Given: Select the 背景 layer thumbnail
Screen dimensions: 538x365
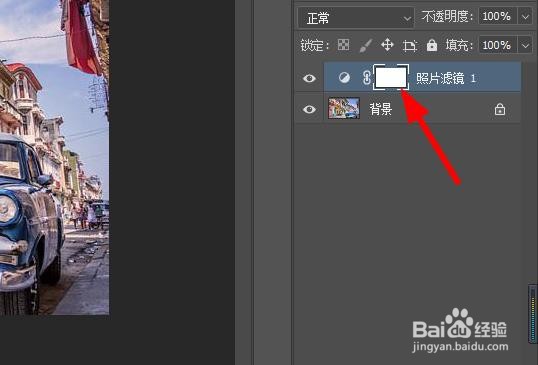Looking at the screenshot, I should 344,108.
